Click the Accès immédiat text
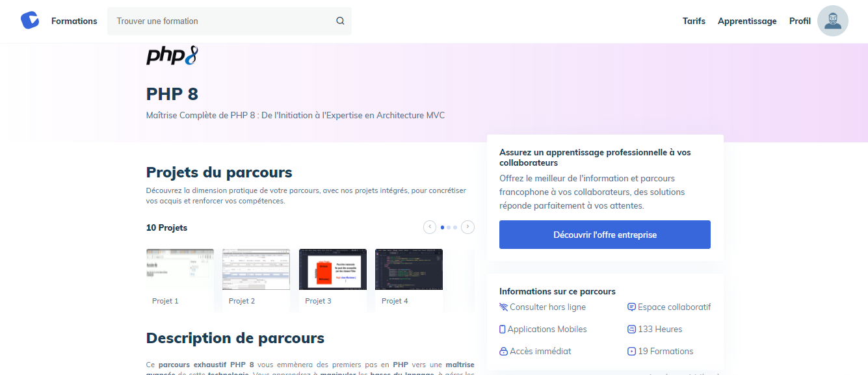The width and height of the screenshot is (868, 375). coord(540,352)
